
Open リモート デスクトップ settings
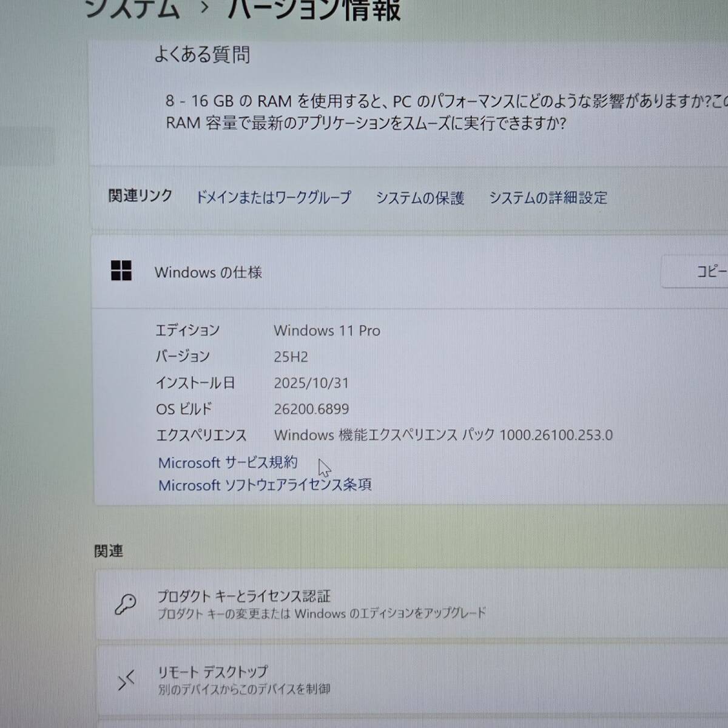point(411,680)
